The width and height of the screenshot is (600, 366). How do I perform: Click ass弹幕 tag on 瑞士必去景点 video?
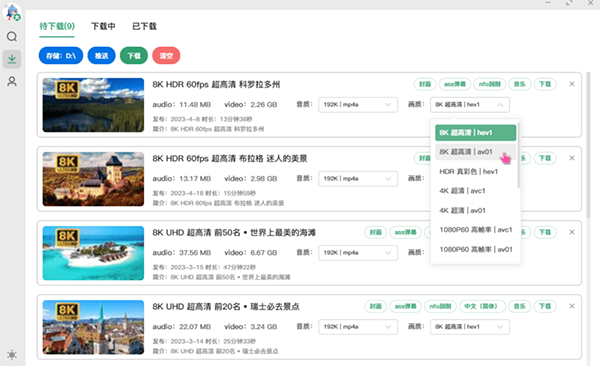tap(405, 306)
